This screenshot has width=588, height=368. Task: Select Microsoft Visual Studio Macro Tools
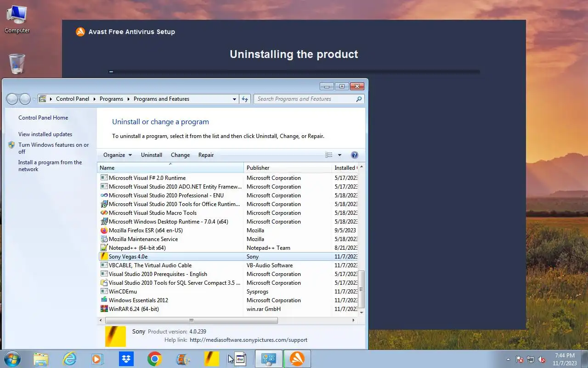[228, 213]
